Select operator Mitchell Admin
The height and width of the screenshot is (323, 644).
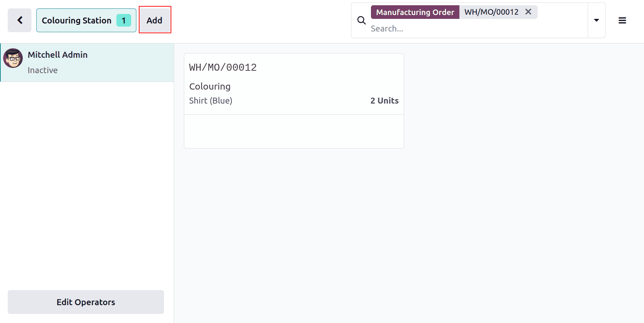click(87, 63)
